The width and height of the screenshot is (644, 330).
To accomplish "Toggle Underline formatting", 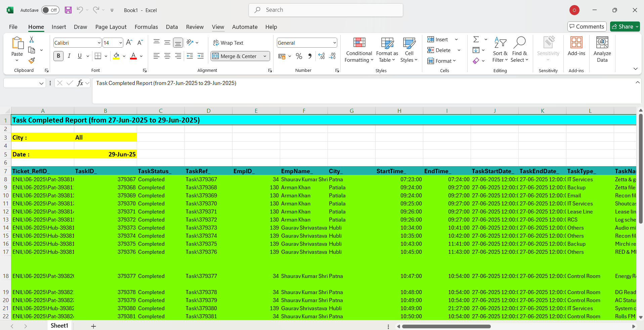I will pos(80,56).
